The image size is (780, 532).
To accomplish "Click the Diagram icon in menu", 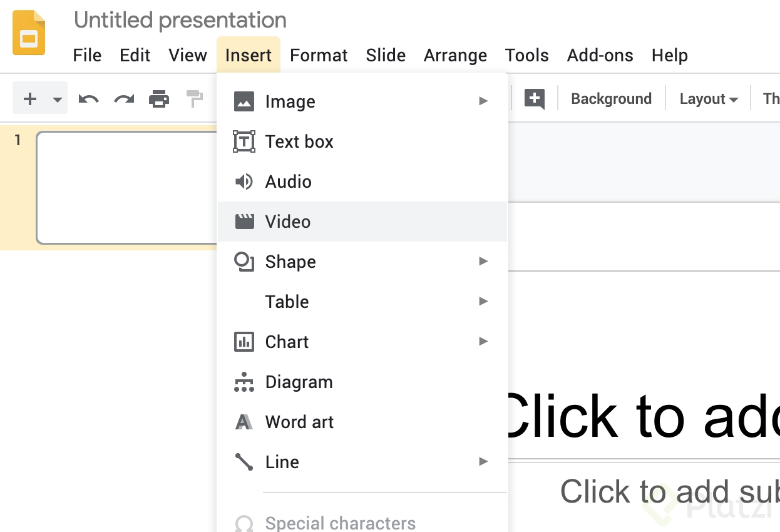I will (x=244, y=382).
